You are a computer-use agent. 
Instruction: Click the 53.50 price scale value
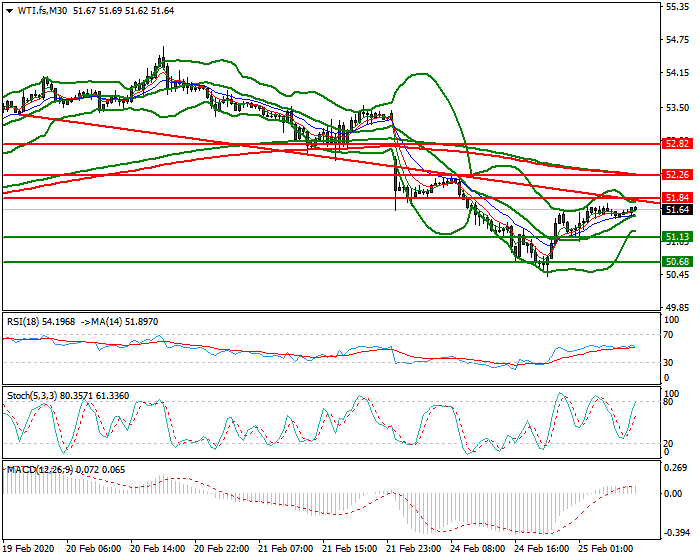677,108
